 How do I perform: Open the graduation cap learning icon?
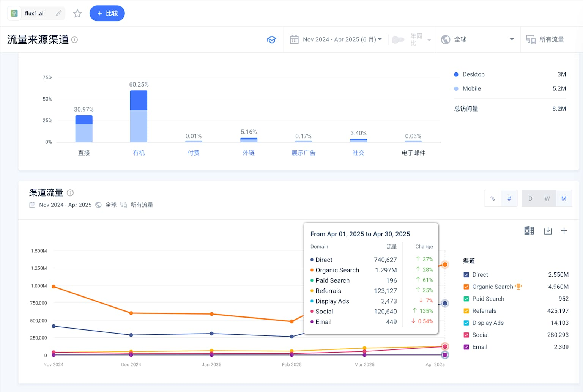coord(271,39)
